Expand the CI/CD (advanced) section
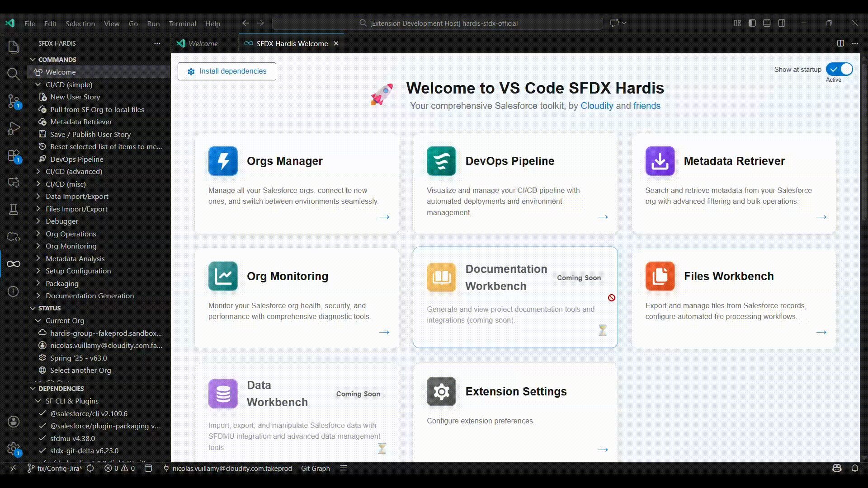The width and height of the screenshot is (868, 488). 74,171
